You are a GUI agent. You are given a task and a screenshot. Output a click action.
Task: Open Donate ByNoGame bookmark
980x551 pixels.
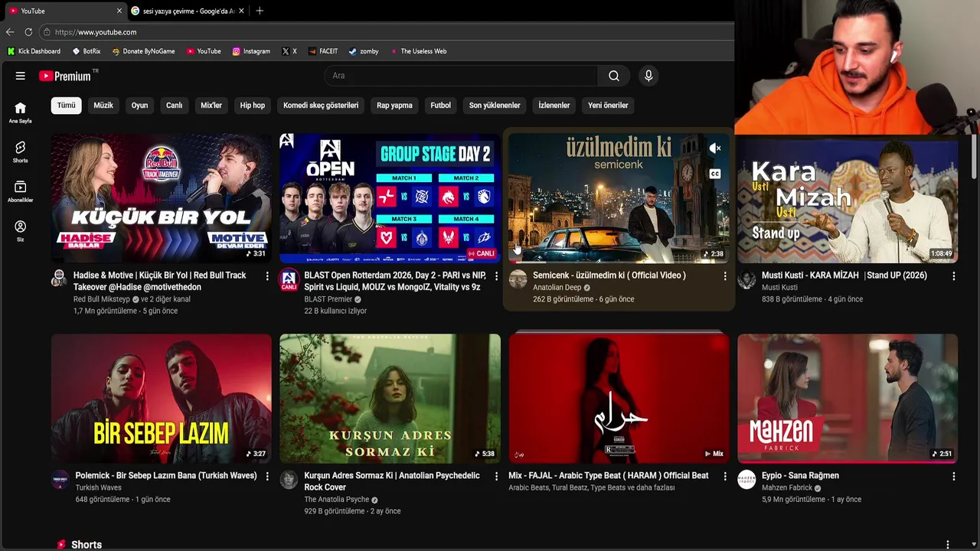point(143,51)
